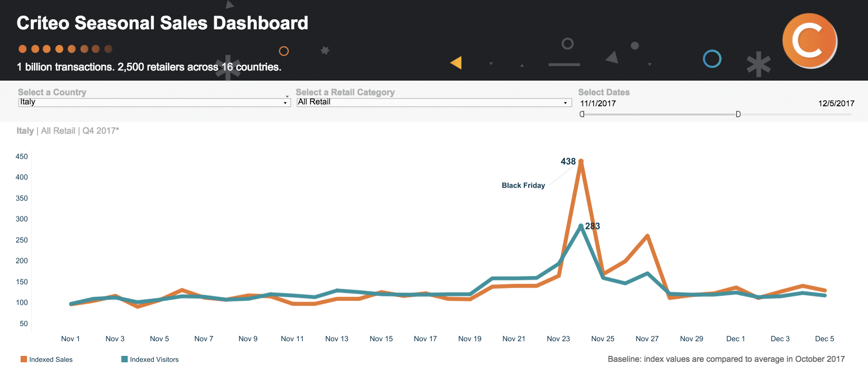Select the Indexed Sales legend label

51,360
